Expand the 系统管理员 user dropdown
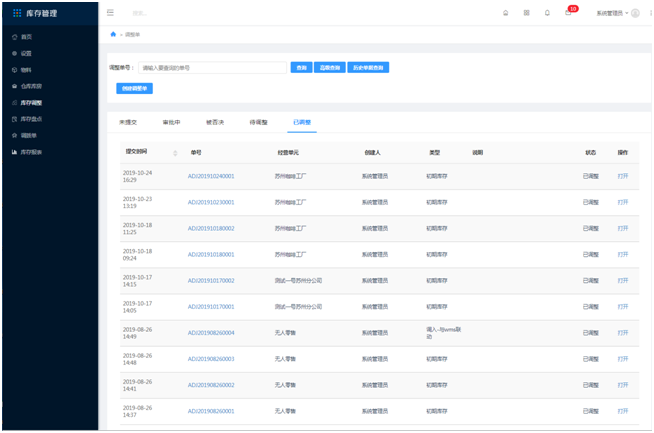 [x=612, y=13]
